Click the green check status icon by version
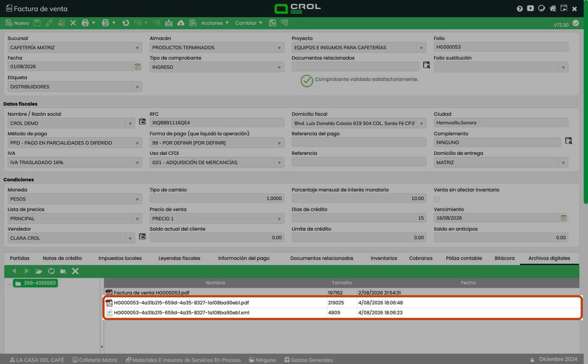The height and width of the screenshot is (364, 588). [x=576, y=23]
